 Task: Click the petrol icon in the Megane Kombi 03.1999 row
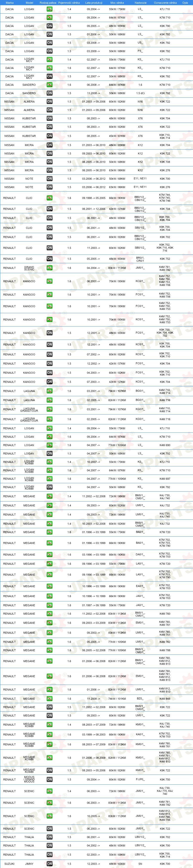(x=49, y=734)
